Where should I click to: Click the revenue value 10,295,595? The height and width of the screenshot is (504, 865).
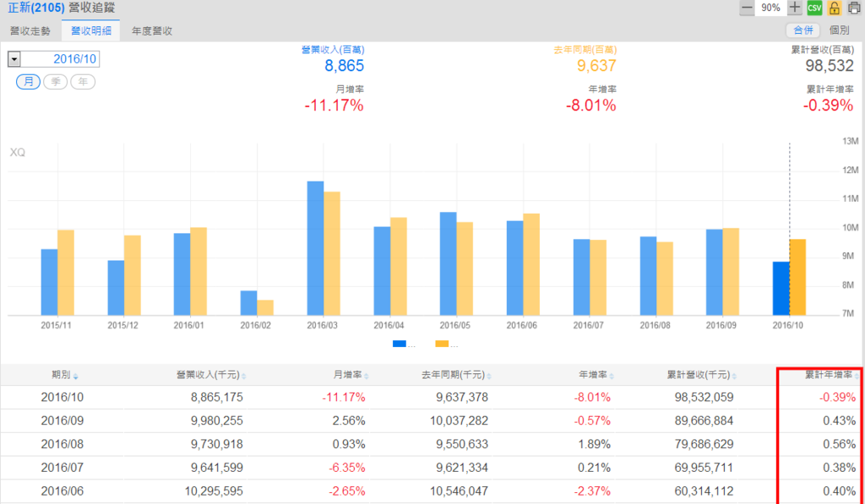(214, 490)
